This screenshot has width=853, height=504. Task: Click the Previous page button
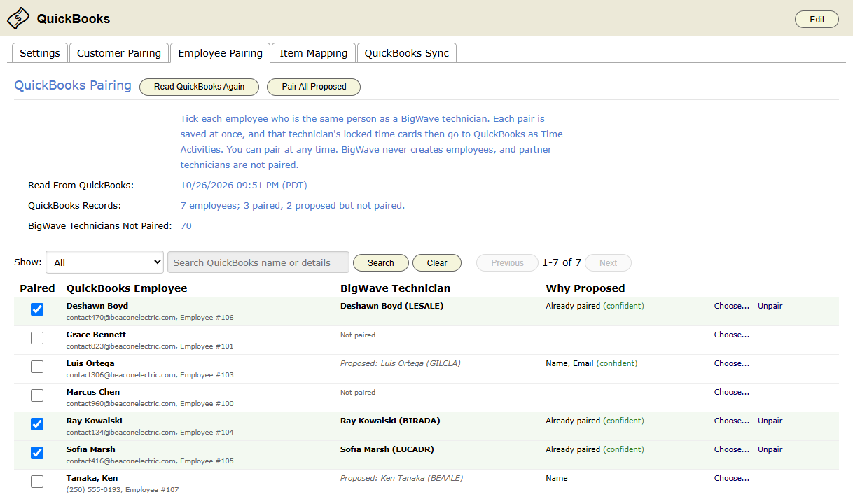click(x=507, y=263)
